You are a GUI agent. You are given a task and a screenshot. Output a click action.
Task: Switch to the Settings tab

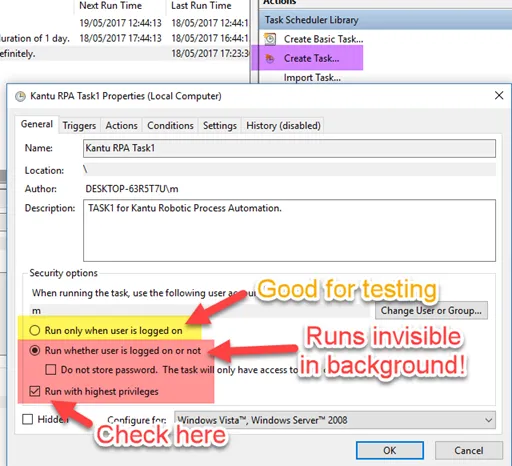click(220, 126)
